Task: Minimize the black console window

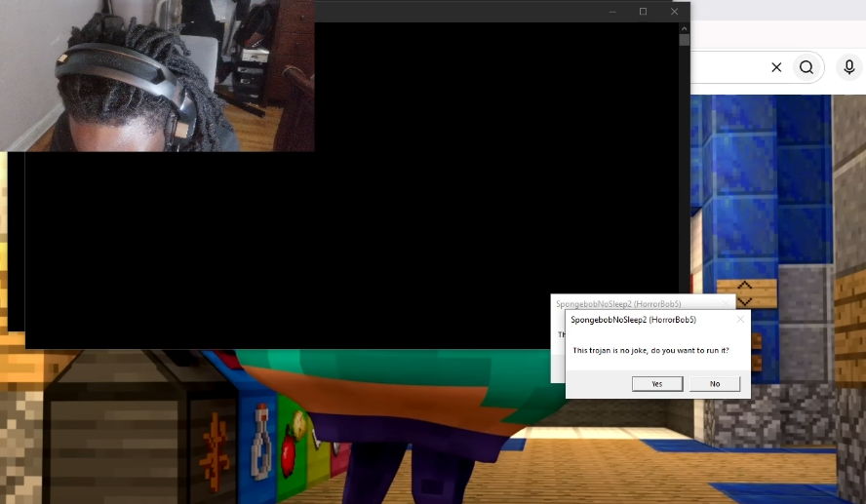Action: (612, 12)
